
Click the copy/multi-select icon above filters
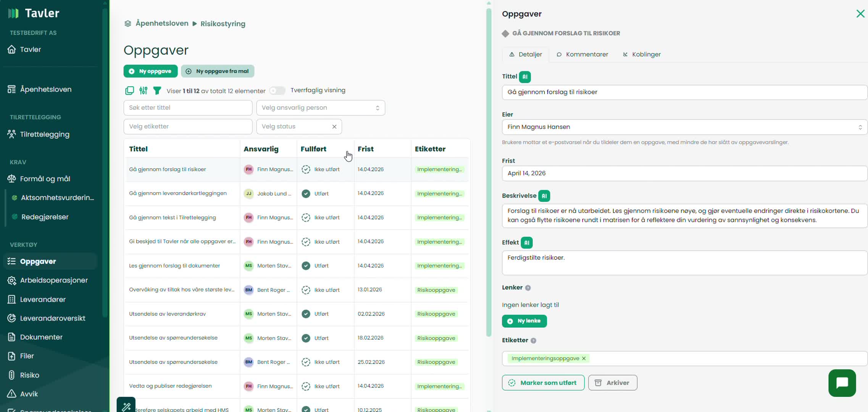pos(129,90)
